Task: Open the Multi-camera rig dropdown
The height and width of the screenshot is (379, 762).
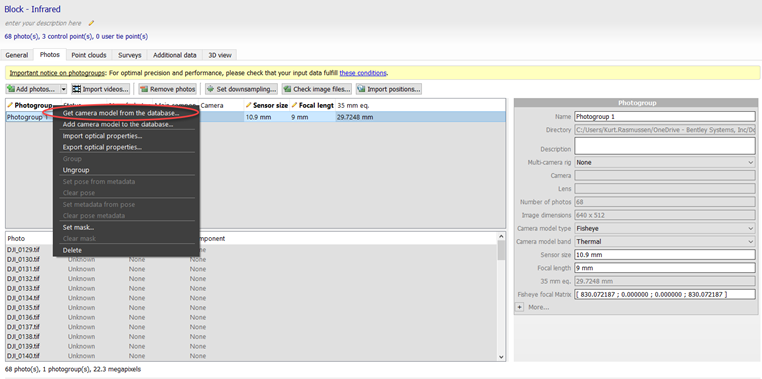Action: click(x=665, y=163)
